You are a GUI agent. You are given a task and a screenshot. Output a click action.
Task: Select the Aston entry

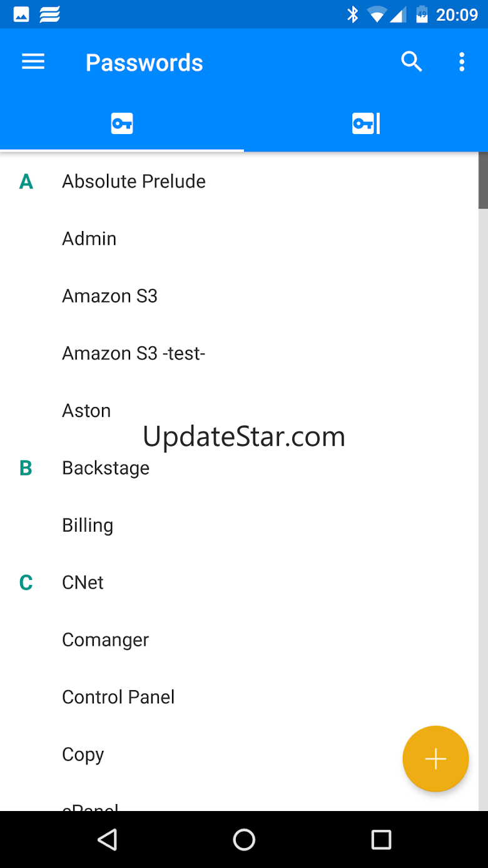tap(239, 411)
